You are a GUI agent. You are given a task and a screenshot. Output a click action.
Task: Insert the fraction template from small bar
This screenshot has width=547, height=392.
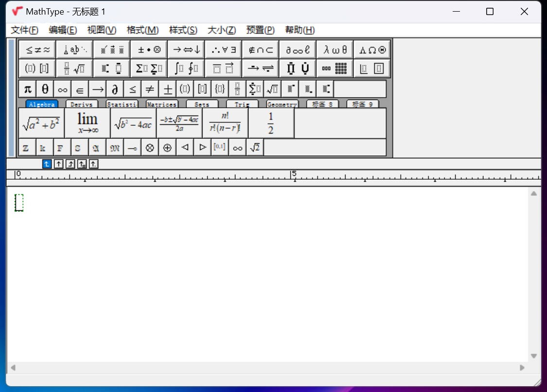point(237,89)
